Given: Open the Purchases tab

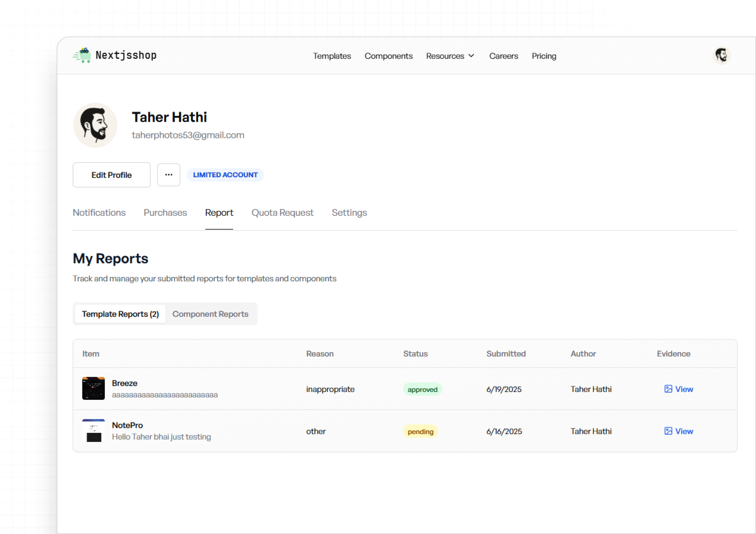Looking at the screenshot, I should 165,212.
